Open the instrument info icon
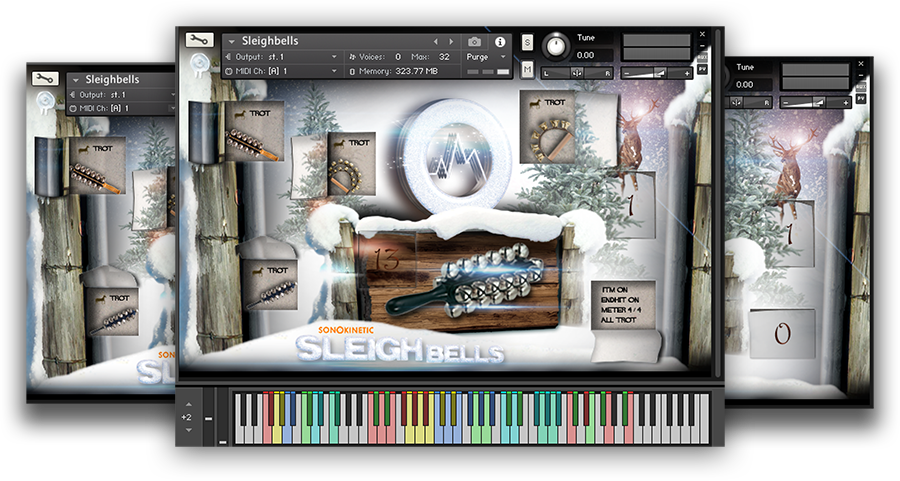Screen dimensions: 900x481 [500, 42]
